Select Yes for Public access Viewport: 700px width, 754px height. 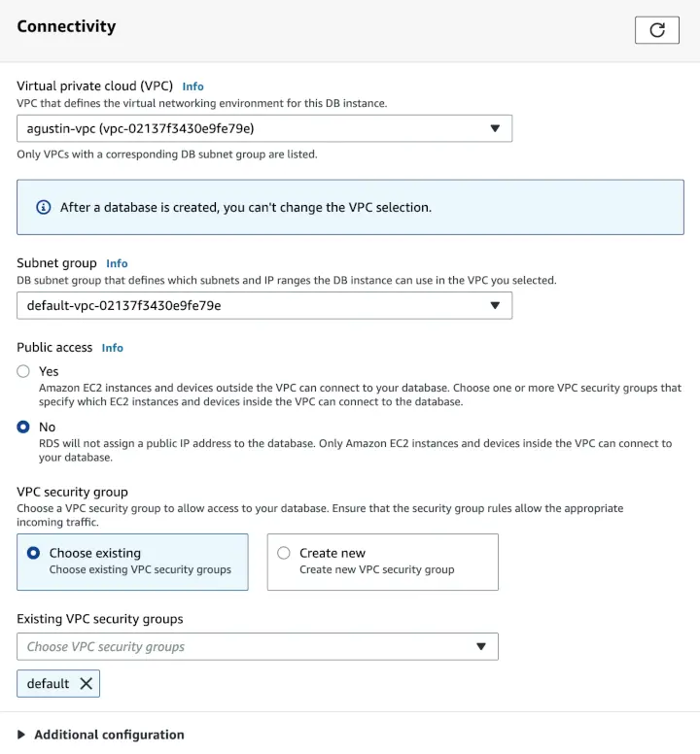click(x=23, y=371)
